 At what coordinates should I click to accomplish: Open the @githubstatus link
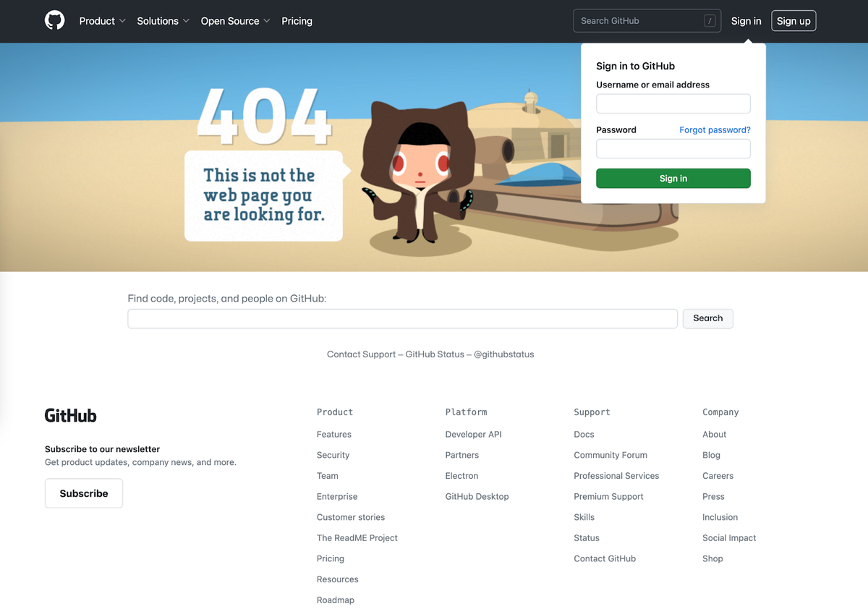click(504, 354)
